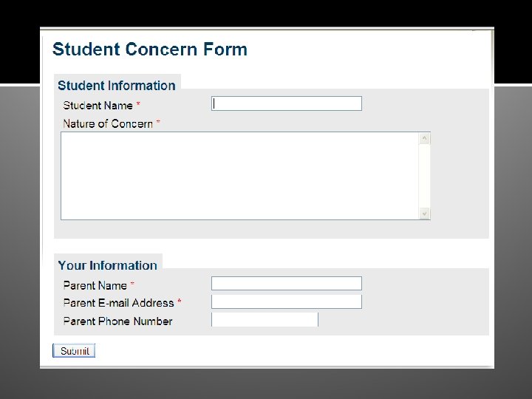The height and width of the screenshot is (399, 532).
Task: Click the Nature of Concern scrollbar track
Action: pos(425,176)
